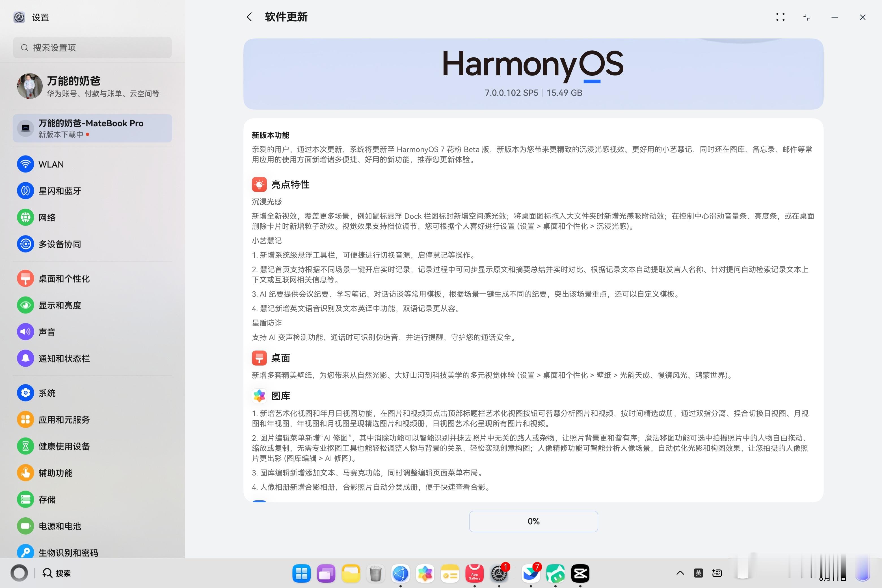Click the 15.49 GB size text
The width and height of the screenshot is (882, 588).
click(564, 93)
